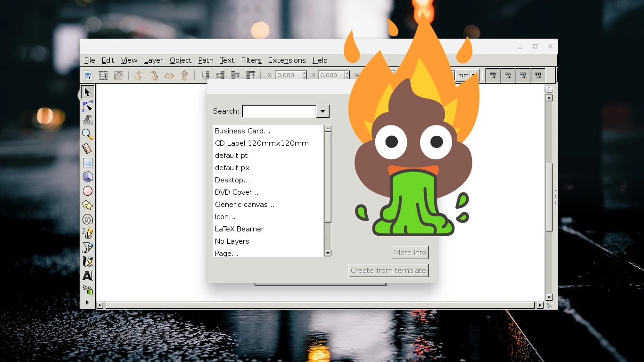
Task: Toggle scale stroke width with object
Action: [493, 75]
